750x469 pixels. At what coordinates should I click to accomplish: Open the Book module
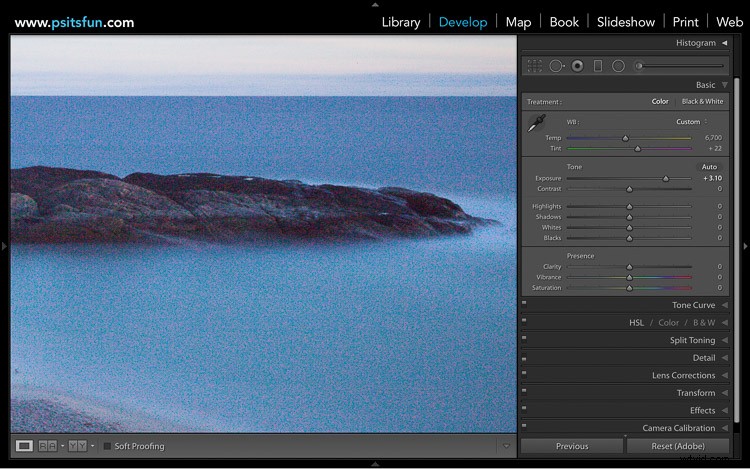[564, 22]
